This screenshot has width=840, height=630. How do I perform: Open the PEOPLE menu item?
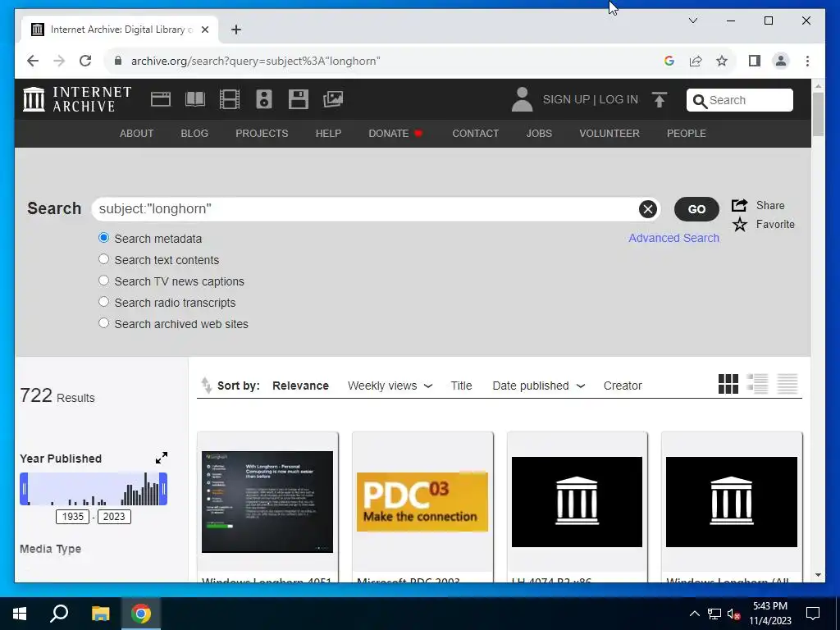pyautogui.click(x=687, y=134)
